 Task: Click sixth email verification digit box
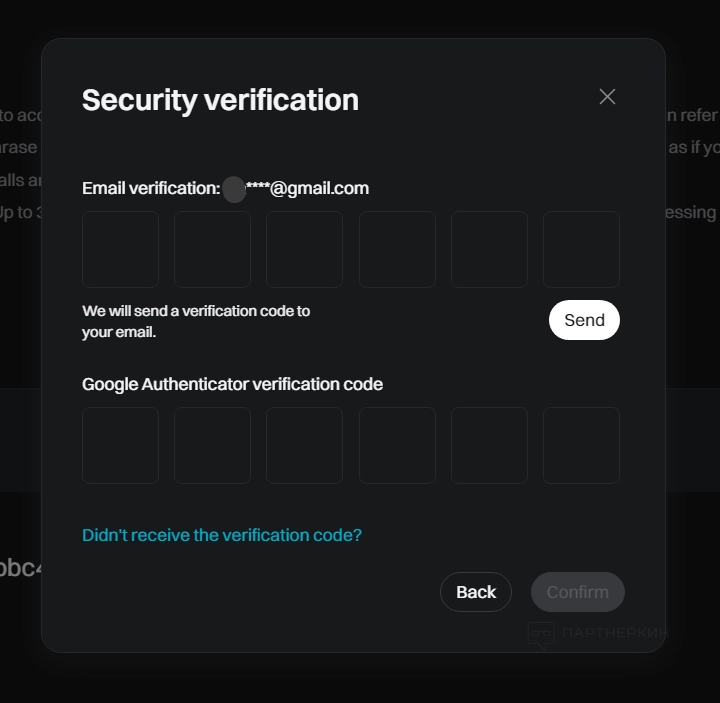point(581,249)
